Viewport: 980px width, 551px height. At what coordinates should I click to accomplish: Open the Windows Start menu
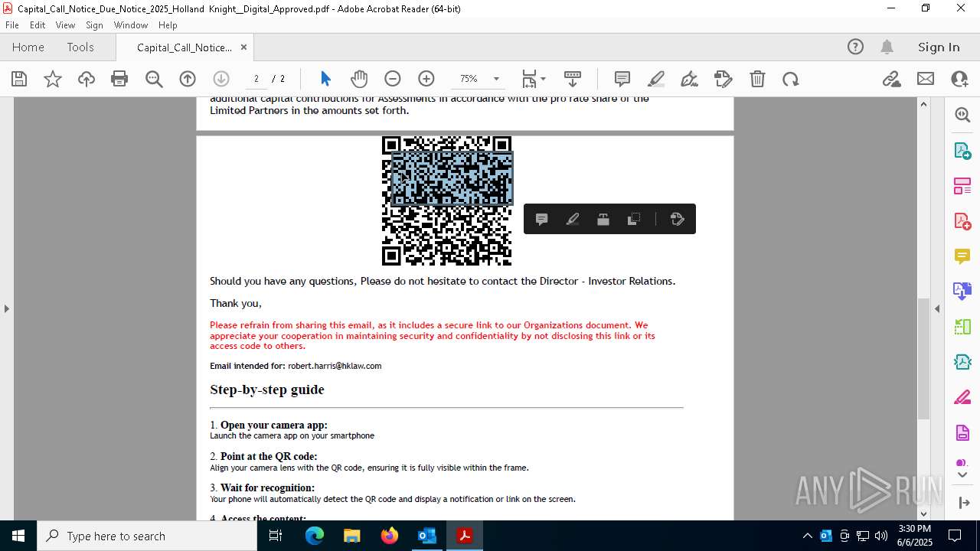click(x=18, y=536)
